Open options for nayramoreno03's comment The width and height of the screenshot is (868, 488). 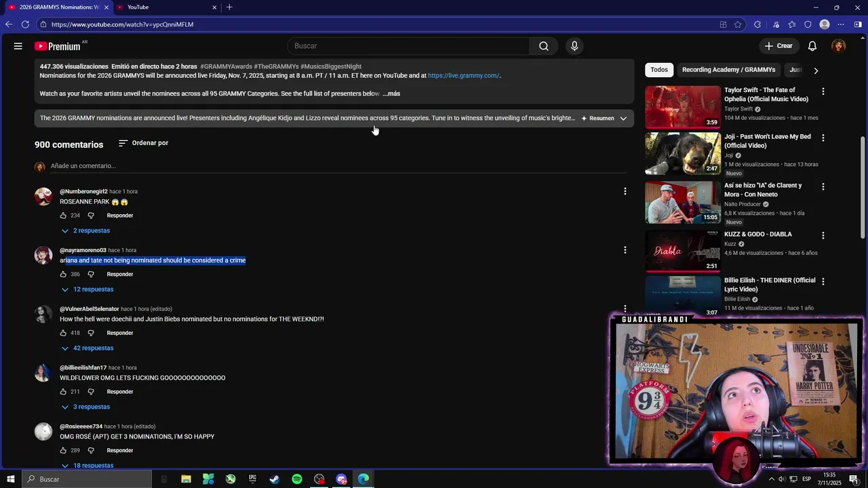625,250
